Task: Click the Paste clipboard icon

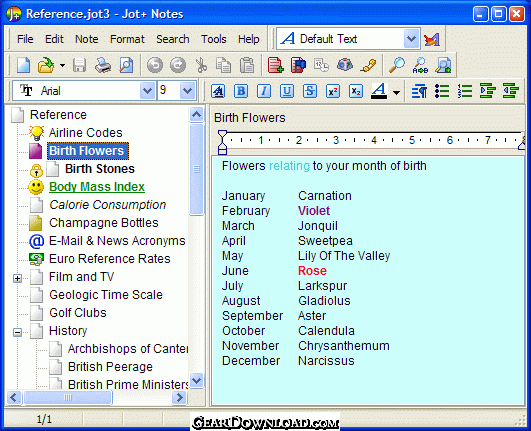Action: coord(247,65)
